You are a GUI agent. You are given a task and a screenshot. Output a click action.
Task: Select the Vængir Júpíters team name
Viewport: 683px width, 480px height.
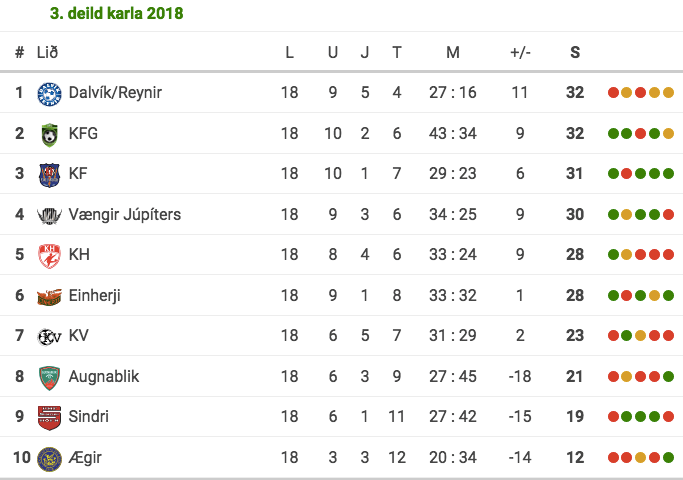click(125, 215)
